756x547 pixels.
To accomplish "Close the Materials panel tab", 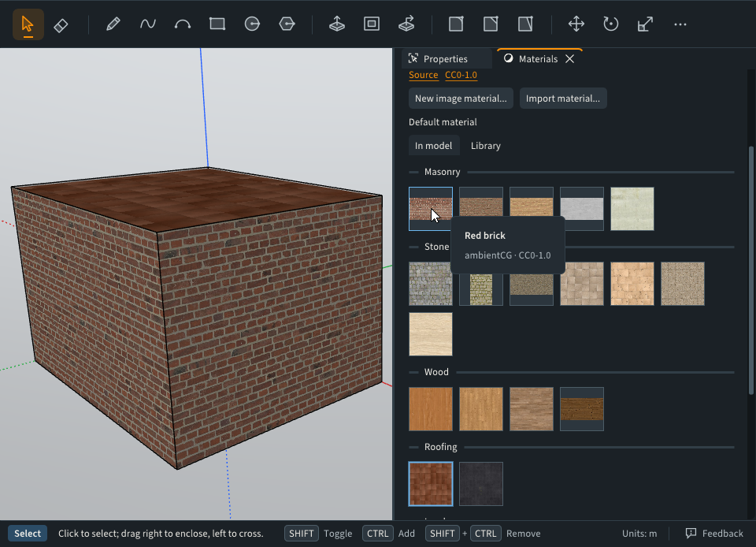I will pyautogui.click(x=569, y=59).
